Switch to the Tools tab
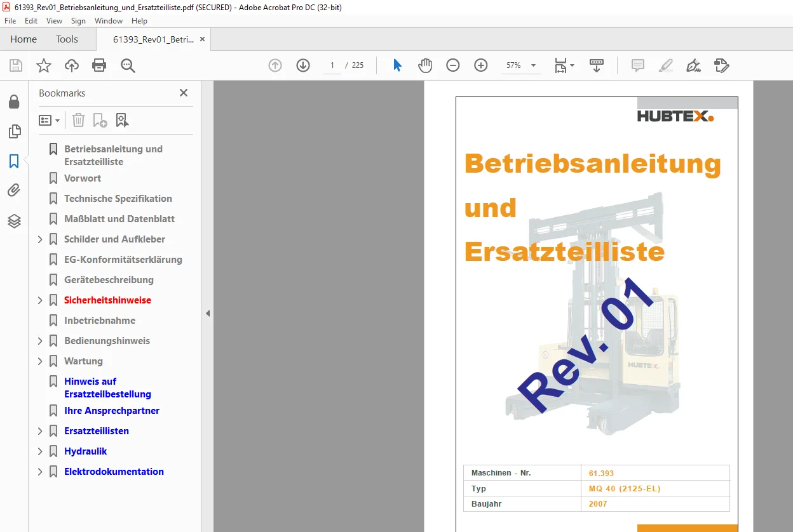Viewport: 793px width, 532px height. [x=67, y=39]
